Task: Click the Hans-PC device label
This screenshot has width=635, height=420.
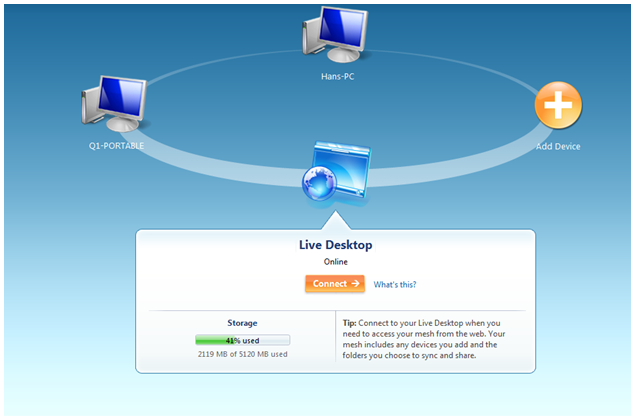Action: [337, 77]
